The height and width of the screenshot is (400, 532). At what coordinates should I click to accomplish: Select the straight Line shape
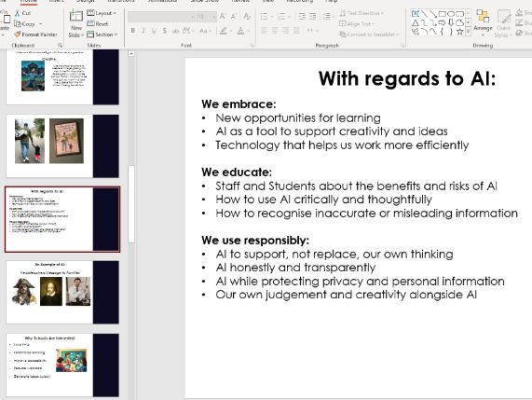[x=424, y=14]
